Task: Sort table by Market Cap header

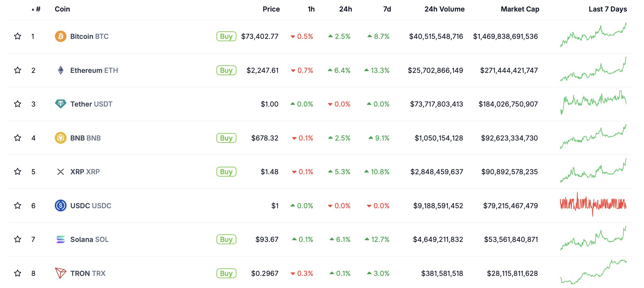Action: click(x=520, y=9)
